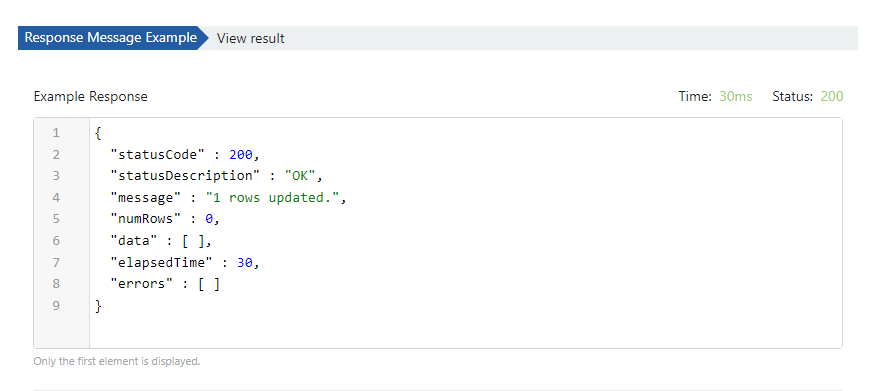This screenshot has width=876, height=391.
Task: Click the Example Response heading
Action: point(91,97)
